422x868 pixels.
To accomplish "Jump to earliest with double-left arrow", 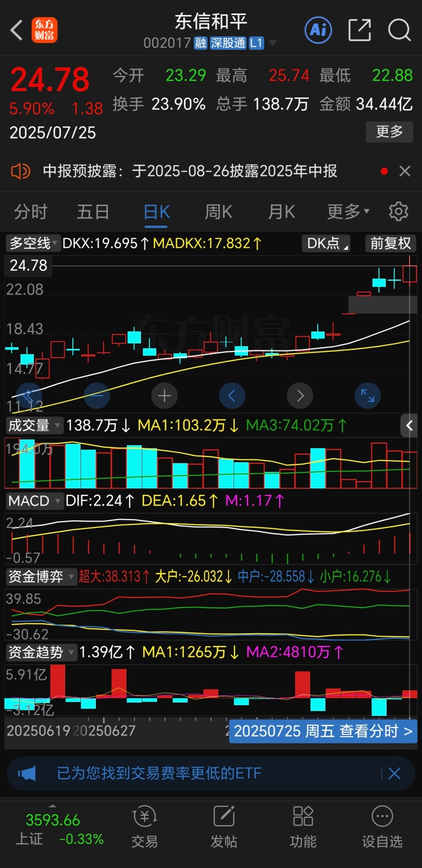I will tap(29, 395).
